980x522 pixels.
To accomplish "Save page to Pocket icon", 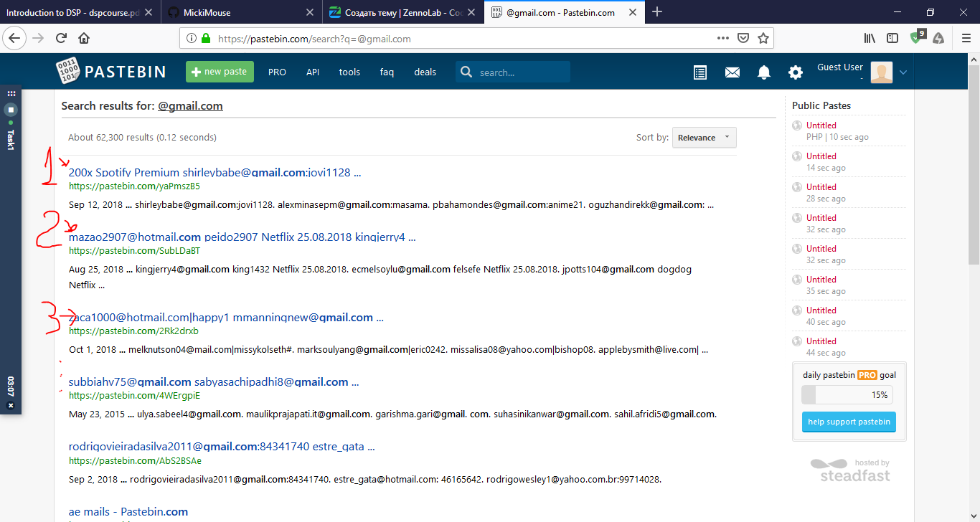I will coord(744,38).
